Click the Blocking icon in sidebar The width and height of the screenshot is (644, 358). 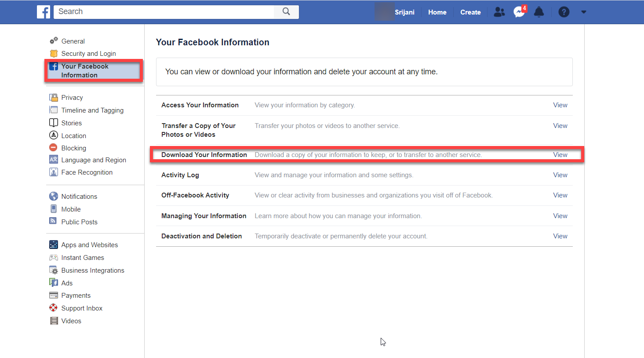(54, 148)
